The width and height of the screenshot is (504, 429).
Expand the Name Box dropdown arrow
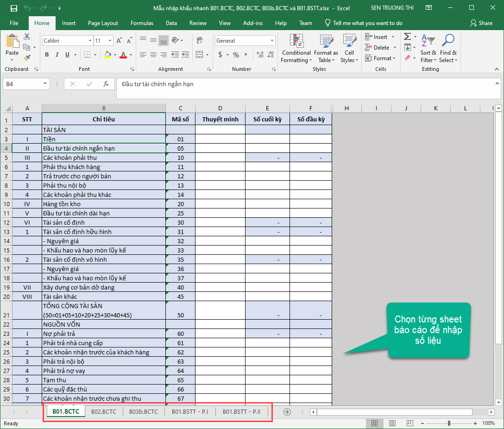[45, 84]
